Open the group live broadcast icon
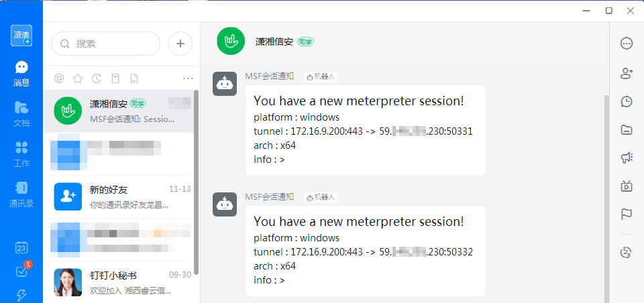Image resolution: width=644 pixels, height=303 pixels. tap(627, 186)
